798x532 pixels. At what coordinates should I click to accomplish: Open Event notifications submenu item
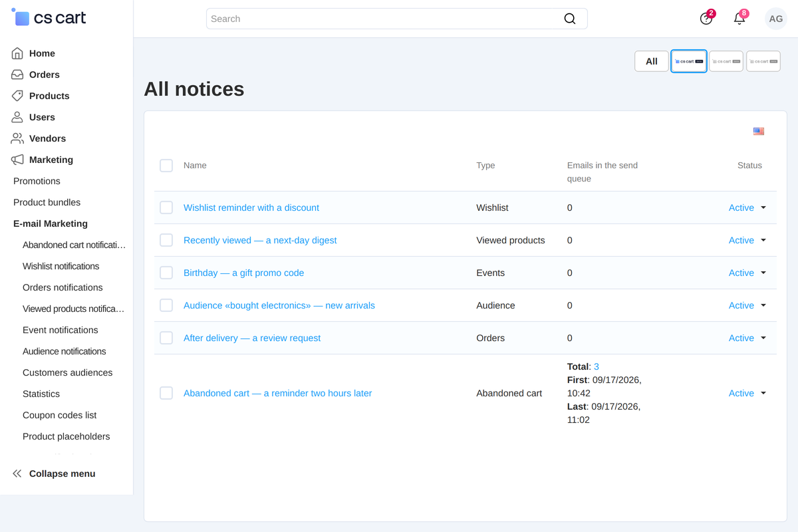60,330
